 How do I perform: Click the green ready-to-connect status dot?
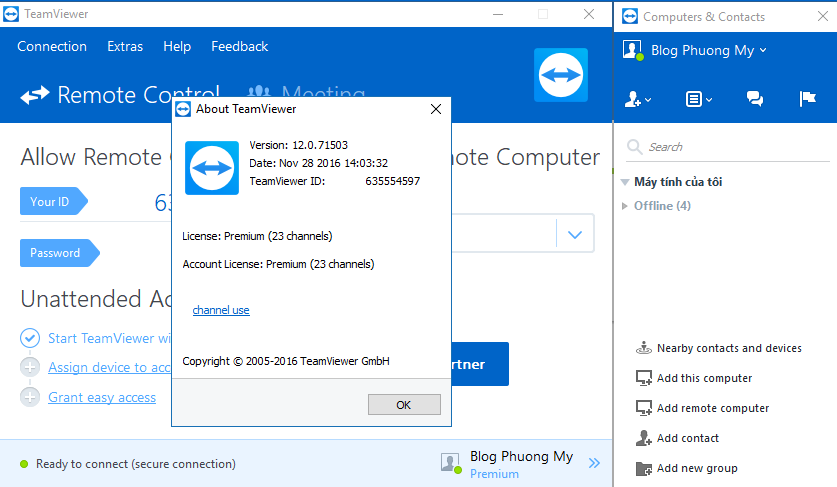coord(24,464)
